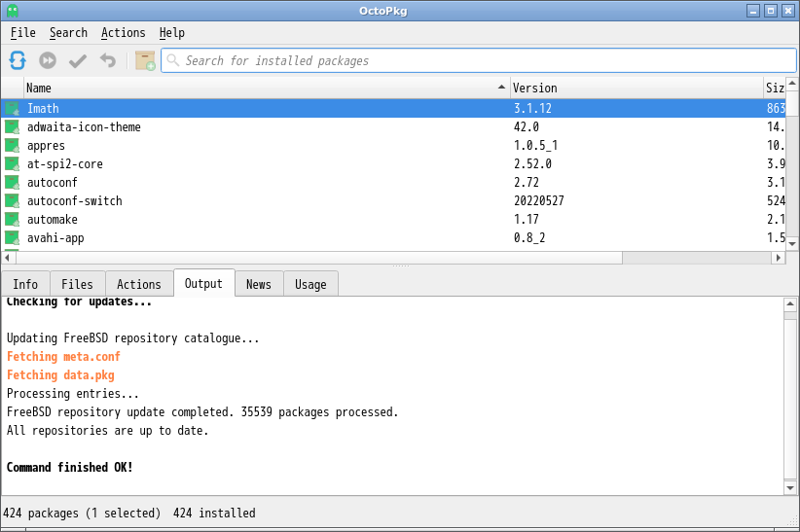
Task: Open the Help menu
Action: point(172,33)
